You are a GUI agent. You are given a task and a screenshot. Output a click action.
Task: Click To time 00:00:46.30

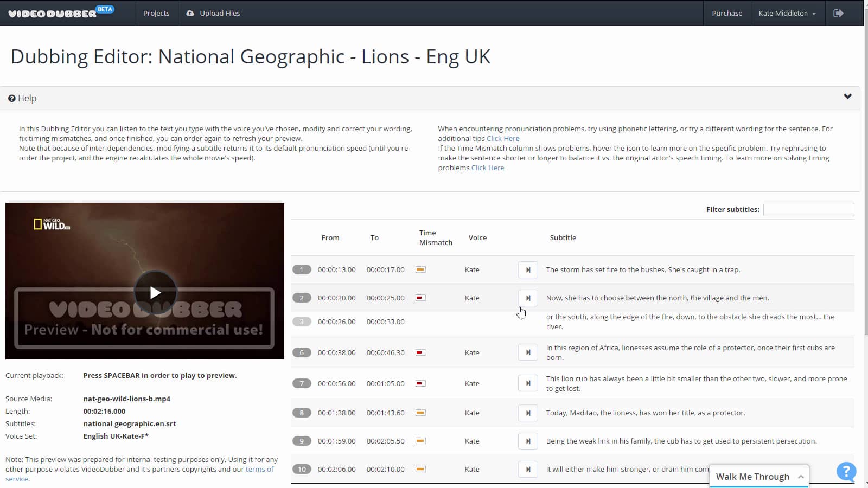(x=386, y=352)
